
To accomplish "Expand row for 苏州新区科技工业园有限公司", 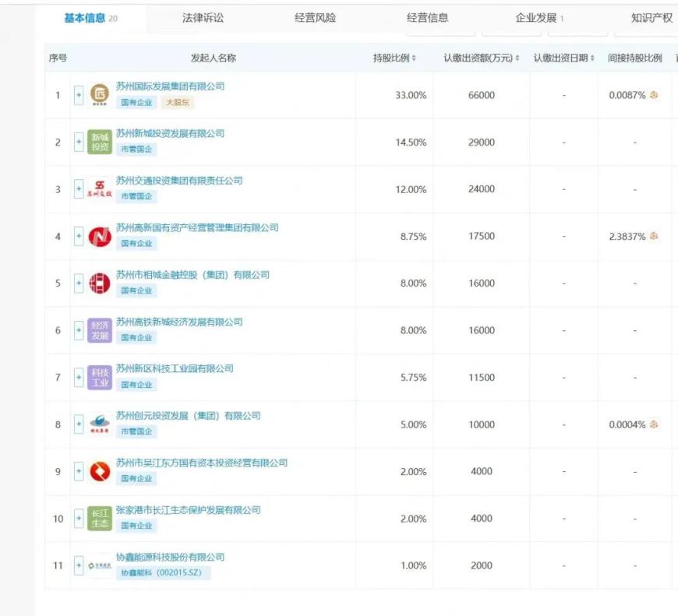I will pos(79,378).
